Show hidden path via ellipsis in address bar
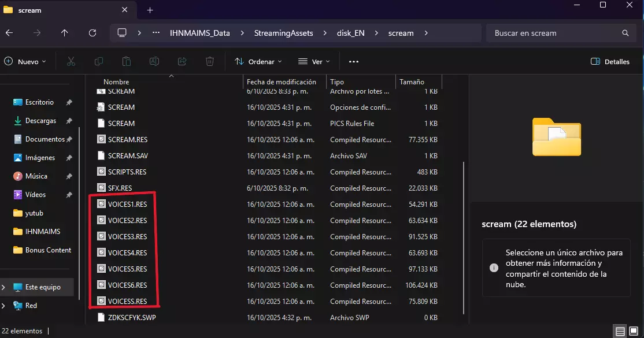This screenshot has height=338, width=644. pos(156,33)
